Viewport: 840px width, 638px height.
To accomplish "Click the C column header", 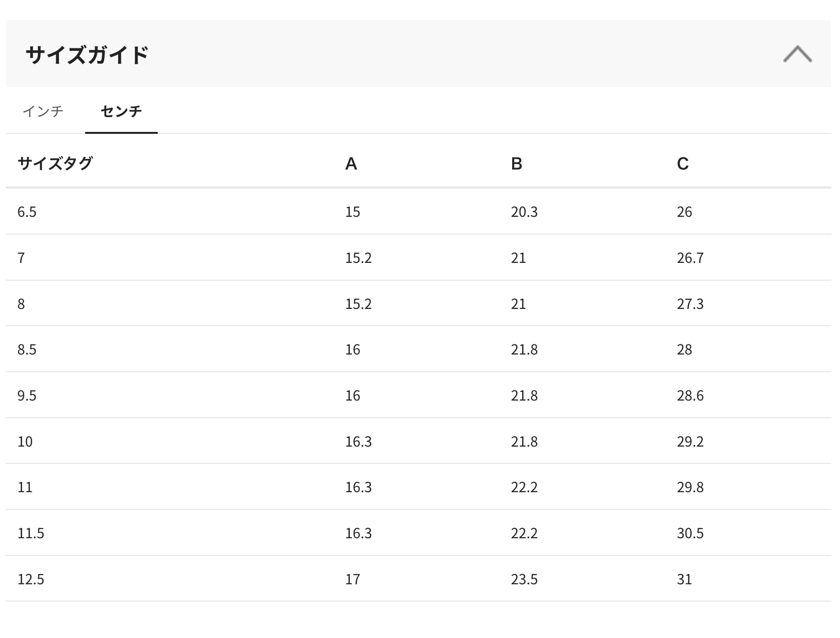I will click(x=683, y=164).
